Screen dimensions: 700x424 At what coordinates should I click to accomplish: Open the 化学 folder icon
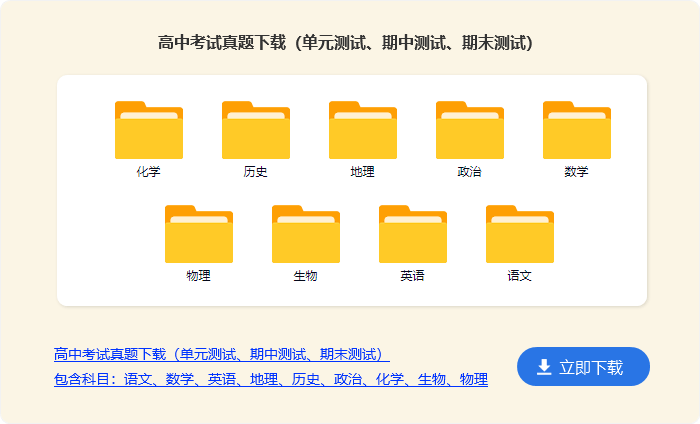tap(149, 130)
